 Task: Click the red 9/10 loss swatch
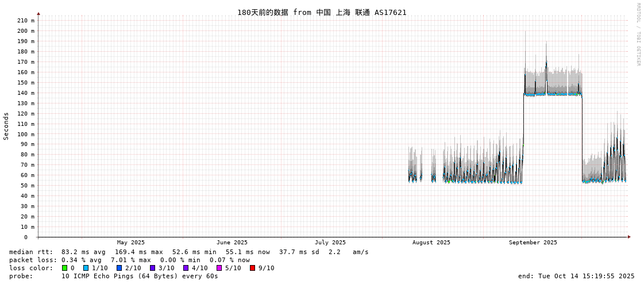(x=252, y=268)
